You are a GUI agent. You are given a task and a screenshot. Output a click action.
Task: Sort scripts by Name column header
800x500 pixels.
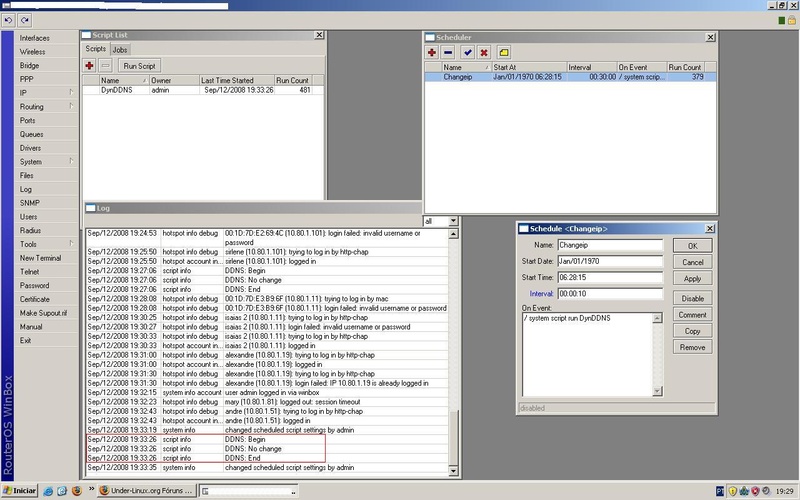point(124,81)
